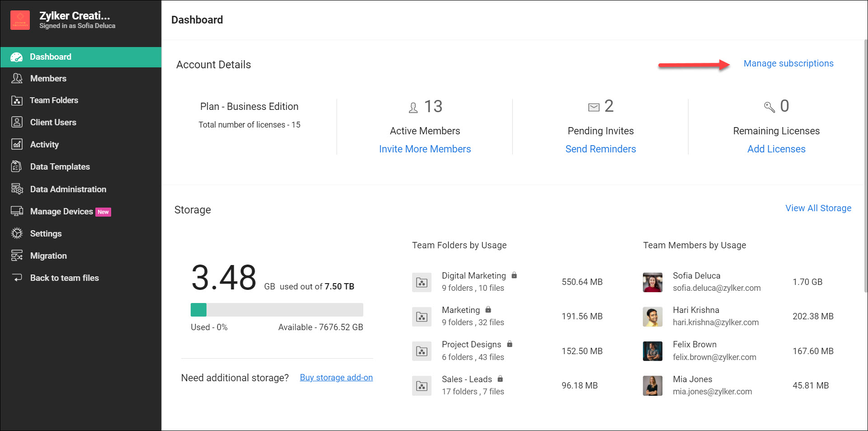Click the Activity chart icon
868x431 pixels.
17,145
